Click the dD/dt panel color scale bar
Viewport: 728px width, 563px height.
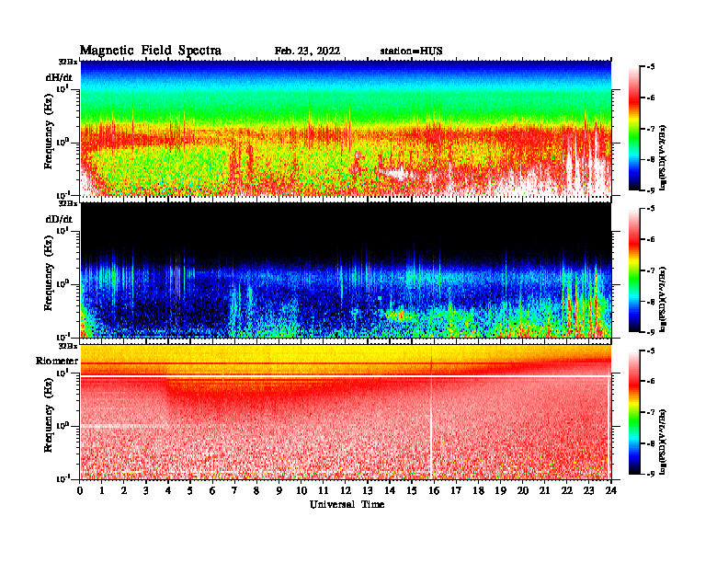[634, 270]
